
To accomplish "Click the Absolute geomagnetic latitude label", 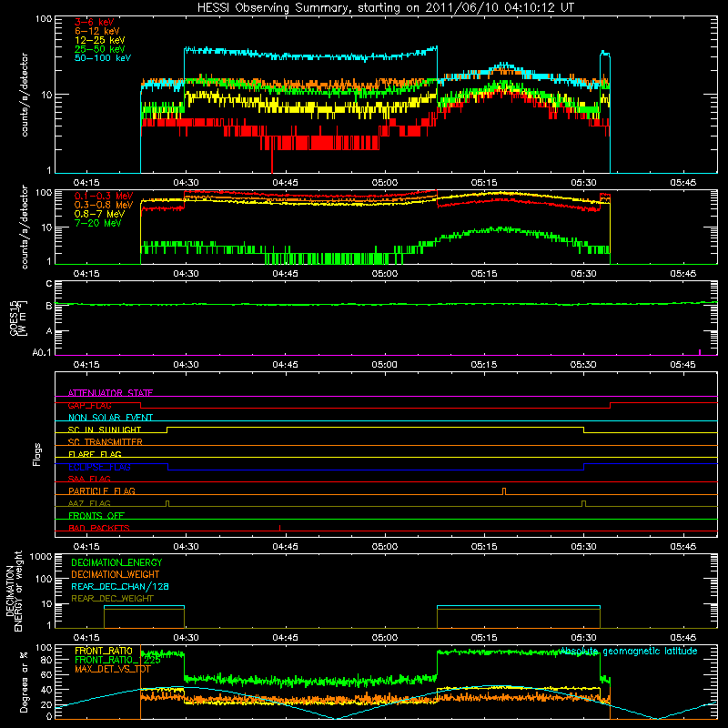I will click(629, 651).
